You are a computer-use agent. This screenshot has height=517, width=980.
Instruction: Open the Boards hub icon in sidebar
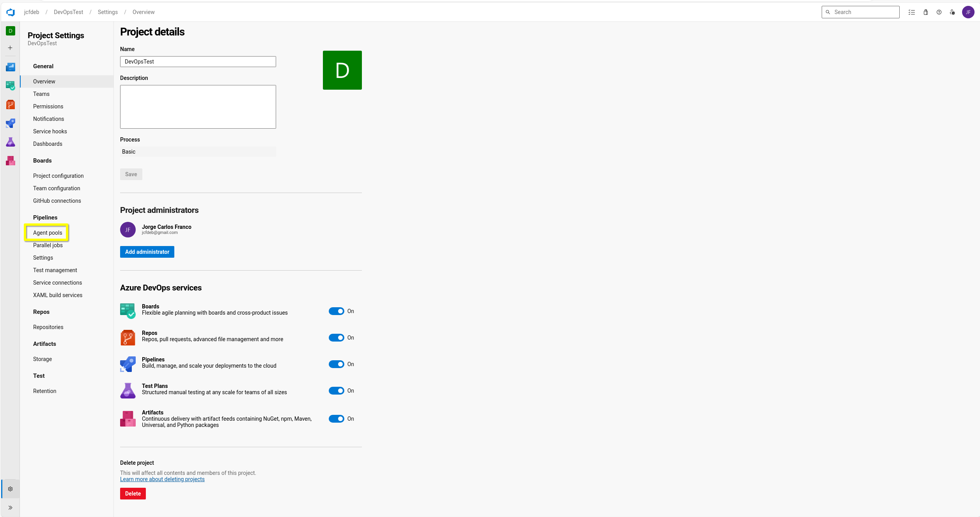(x=11, y=85)
